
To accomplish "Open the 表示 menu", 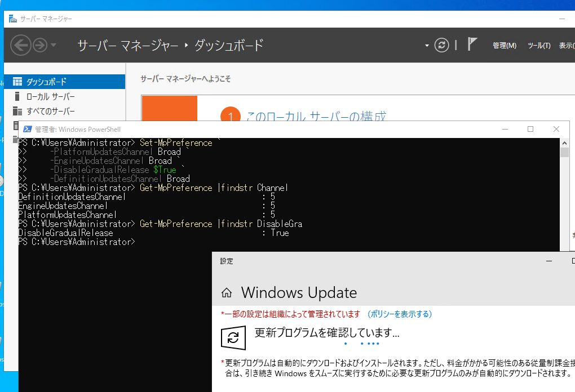I will click(567, 45).
